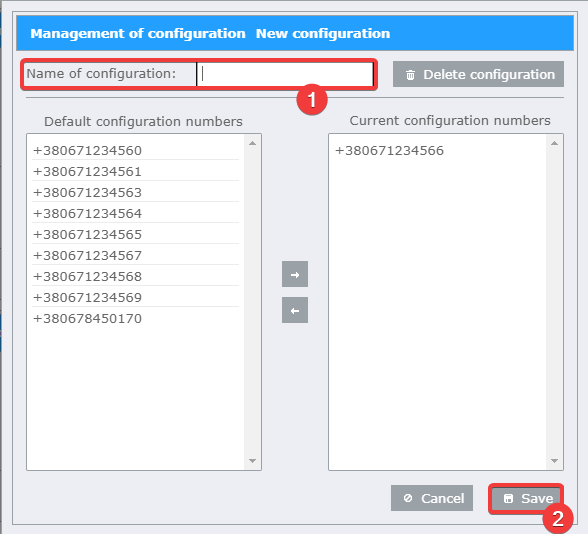This screenshot has width=588, height=534.
Task: Click the trash icon on Delete configuration
Action: click(410, 75)
